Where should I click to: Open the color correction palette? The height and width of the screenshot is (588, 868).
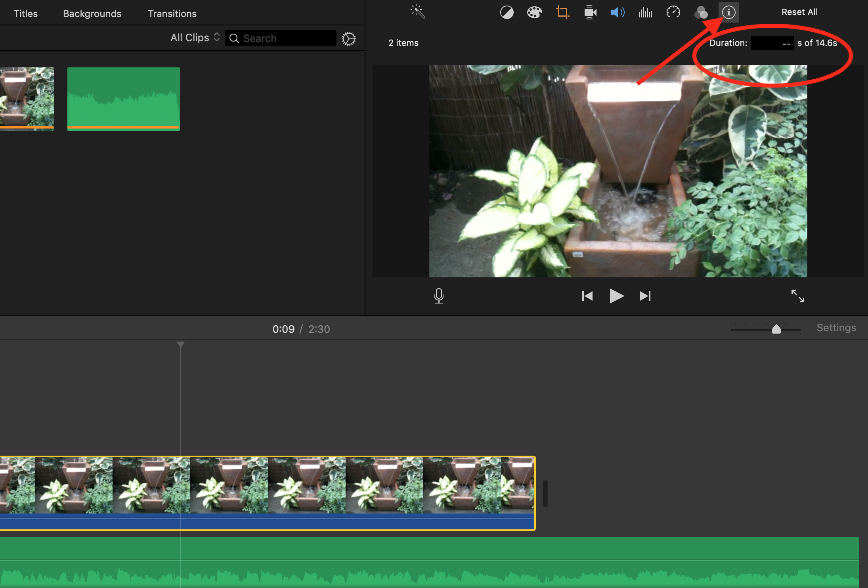[534, 13]
